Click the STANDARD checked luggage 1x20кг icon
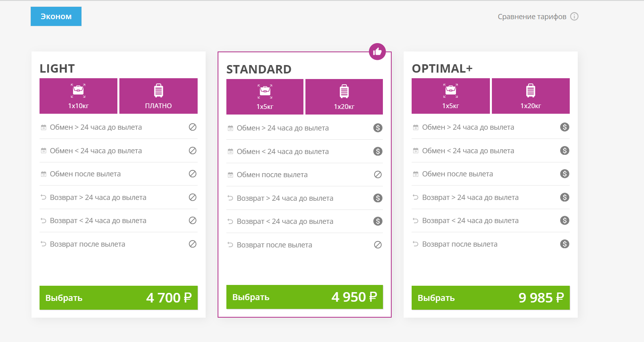Viewport: 644px width, 342px height. 344,92
